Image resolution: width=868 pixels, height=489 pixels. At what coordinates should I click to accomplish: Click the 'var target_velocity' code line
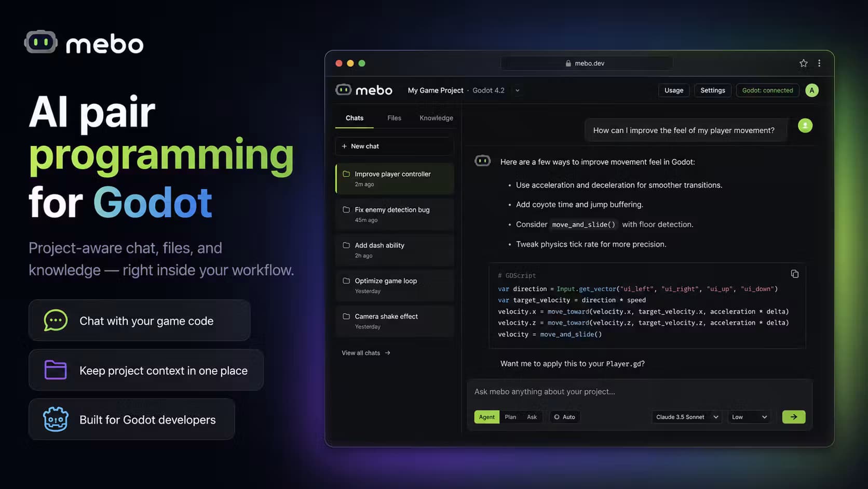click(572, 300)
